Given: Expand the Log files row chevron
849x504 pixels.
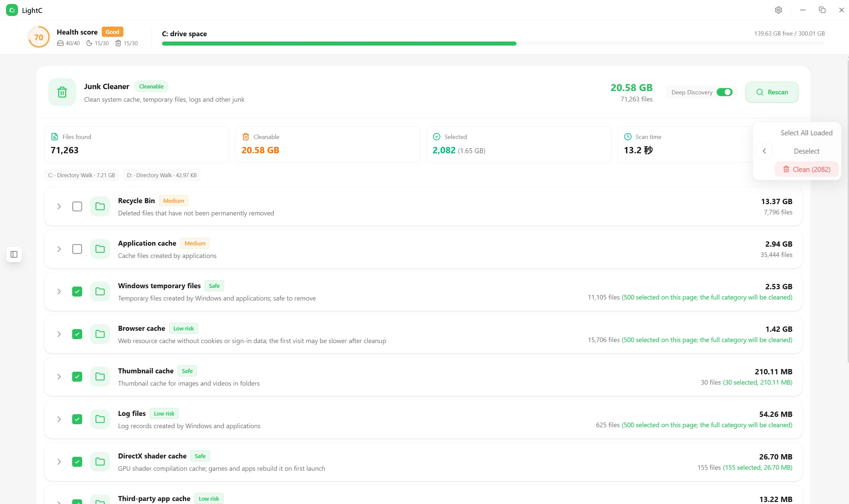Looking at the screenshot, I should (59, 419).
